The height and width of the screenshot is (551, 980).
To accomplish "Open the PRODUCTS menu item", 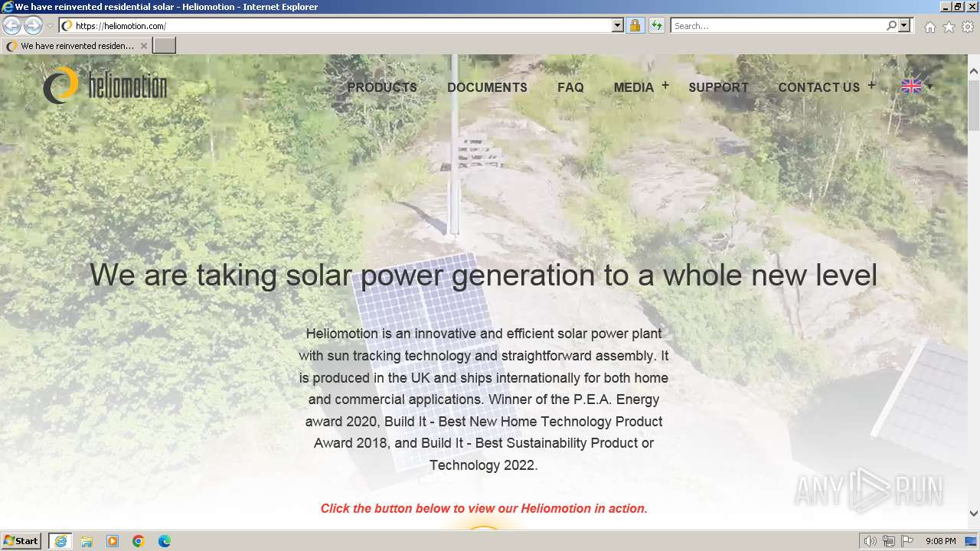I will [382, 87].
